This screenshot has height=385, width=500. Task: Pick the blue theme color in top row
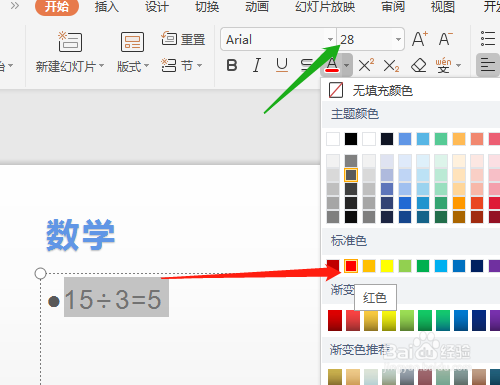coord(405,139)
